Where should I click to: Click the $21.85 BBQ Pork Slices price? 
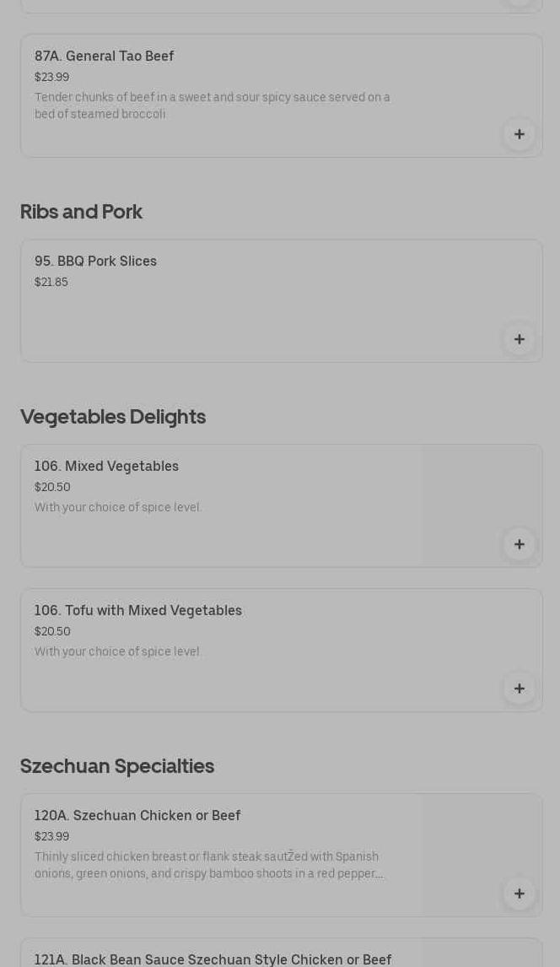click(51, 282)
